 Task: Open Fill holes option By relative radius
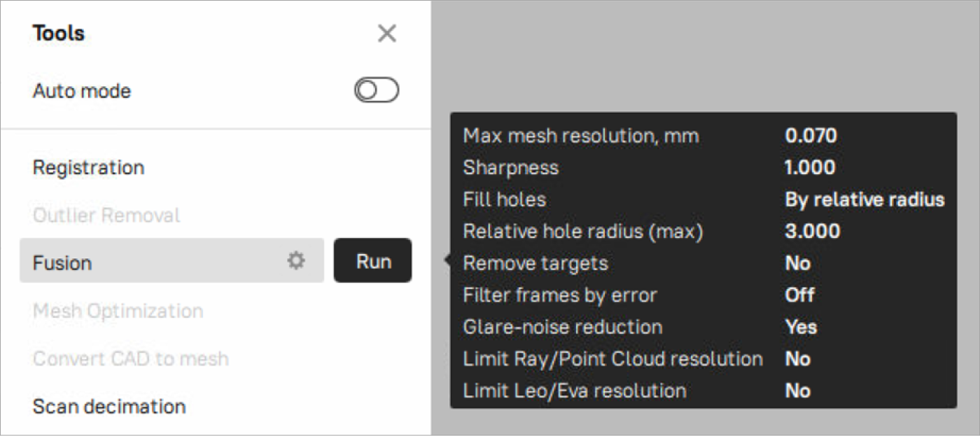click(x=864, y=199)
